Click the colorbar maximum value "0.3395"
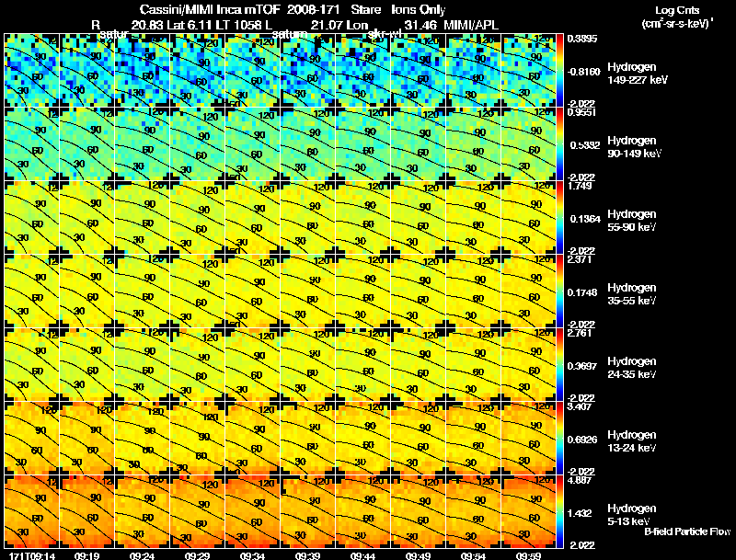This screenshot has height=560, width=736. (582, 39)
